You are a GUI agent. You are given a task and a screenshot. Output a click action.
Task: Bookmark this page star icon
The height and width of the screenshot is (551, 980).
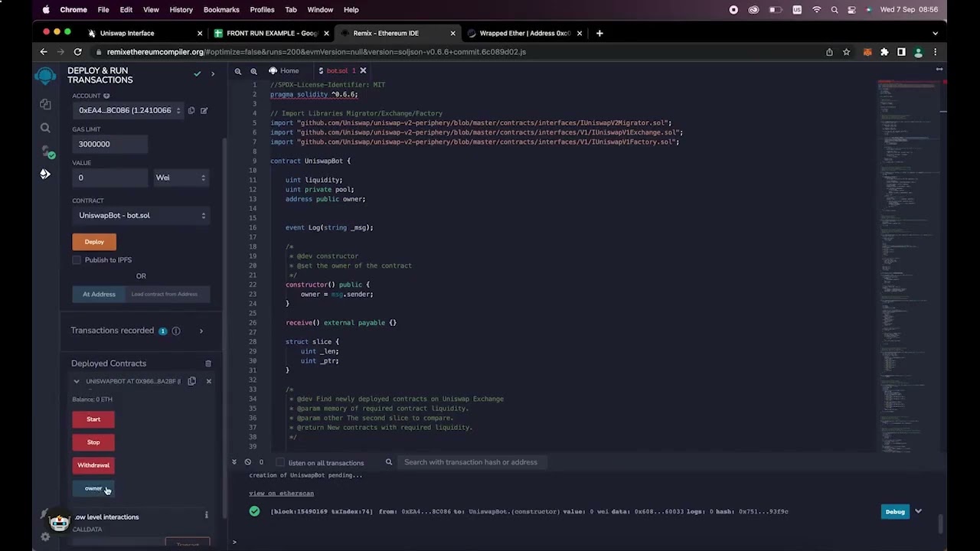(x=846, y=52)
